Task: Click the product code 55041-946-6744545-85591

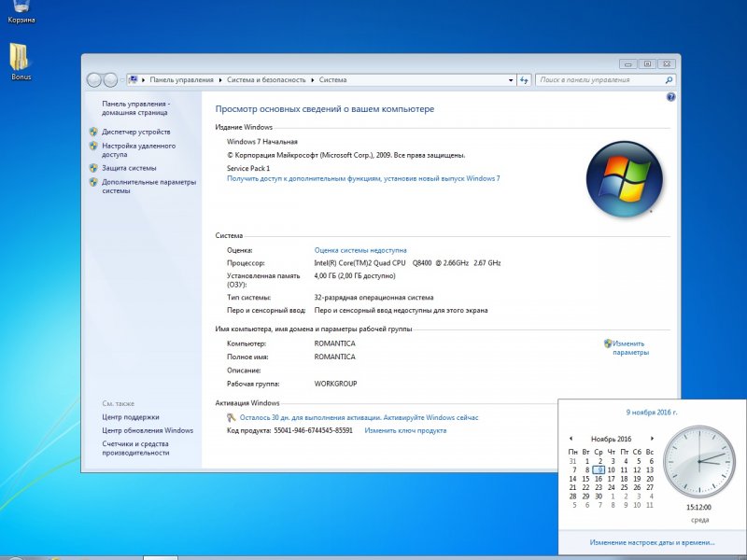Action: coord(314,430)
